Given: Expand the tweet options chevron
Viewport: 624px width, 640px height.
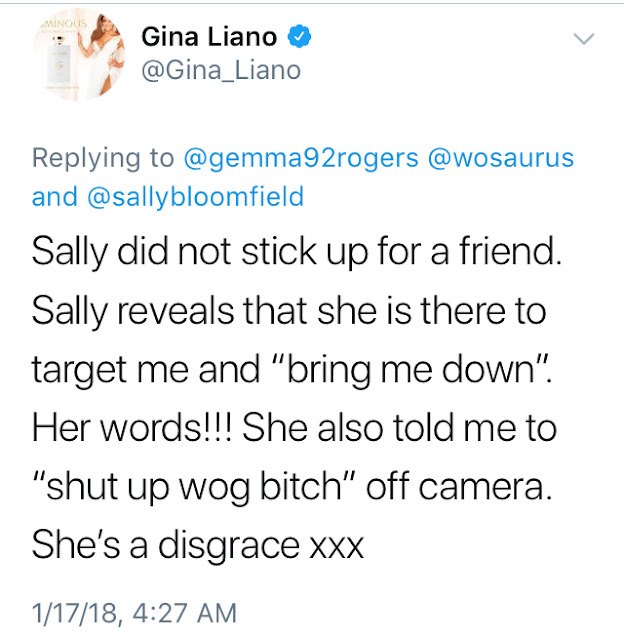Looking at the screenshot, I should pos(582,39).
